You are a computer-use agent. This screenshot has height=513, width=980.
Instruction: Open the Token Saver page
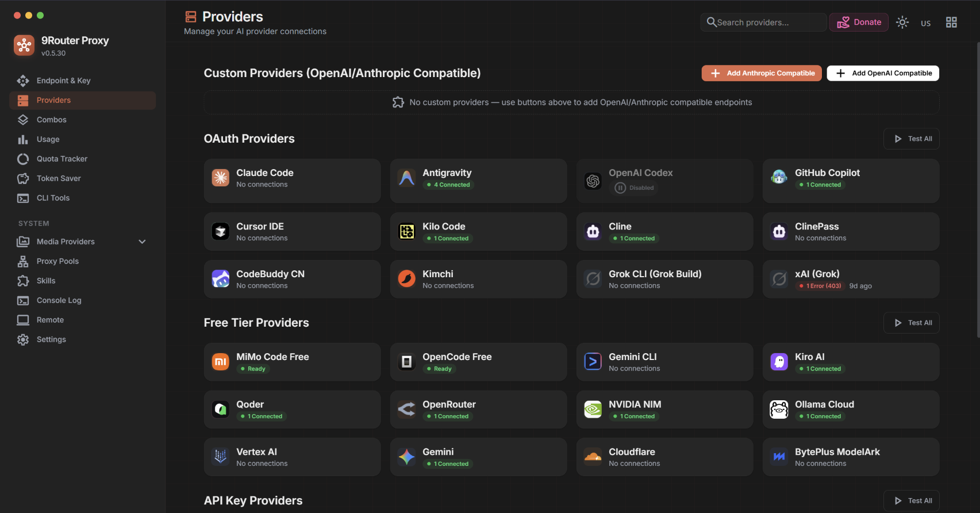pyautogui.click(x=83, y=178)
